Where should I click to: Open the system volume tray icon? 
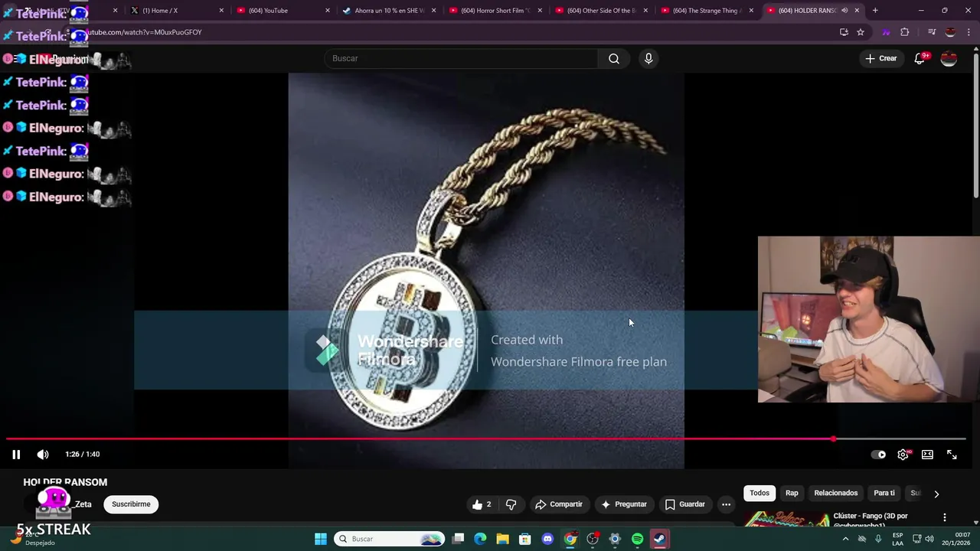pyautogui.click(x=929, y=539)
